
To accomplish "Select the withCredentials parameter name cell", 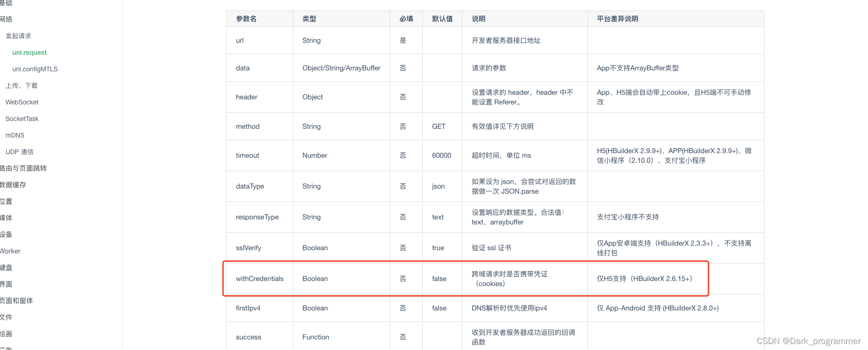I will 259,279.
